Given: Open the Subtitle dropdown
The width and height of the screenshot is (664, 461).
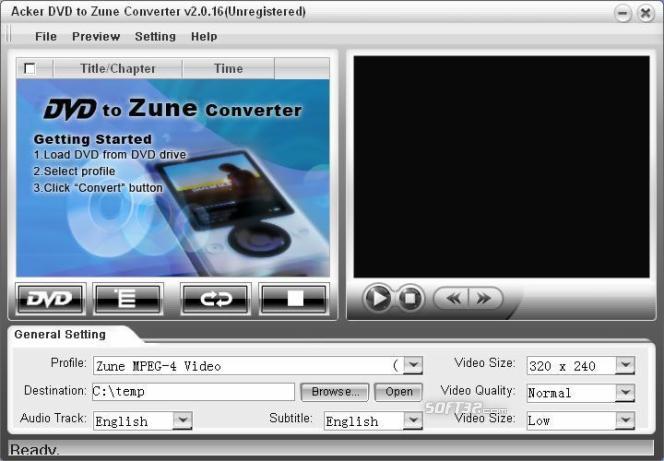Looking at the screenshot, I should tap(413, 421).
